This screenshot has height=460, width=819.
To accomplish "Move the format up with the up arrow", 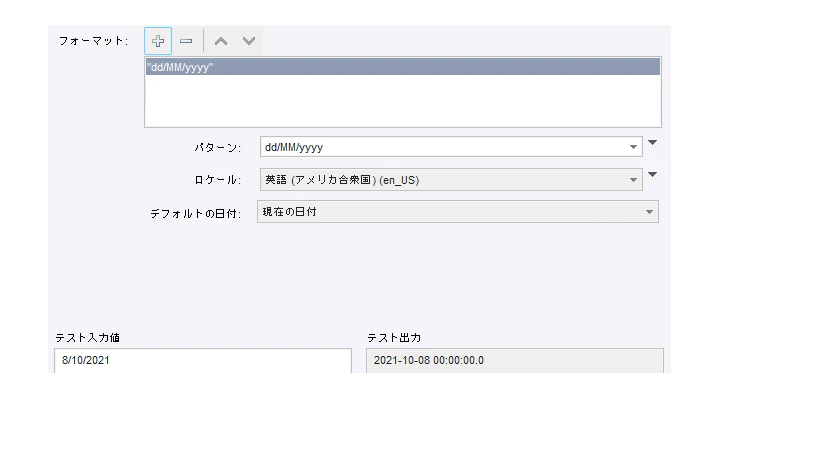I will pyautogui.click(x=221, y=41).
